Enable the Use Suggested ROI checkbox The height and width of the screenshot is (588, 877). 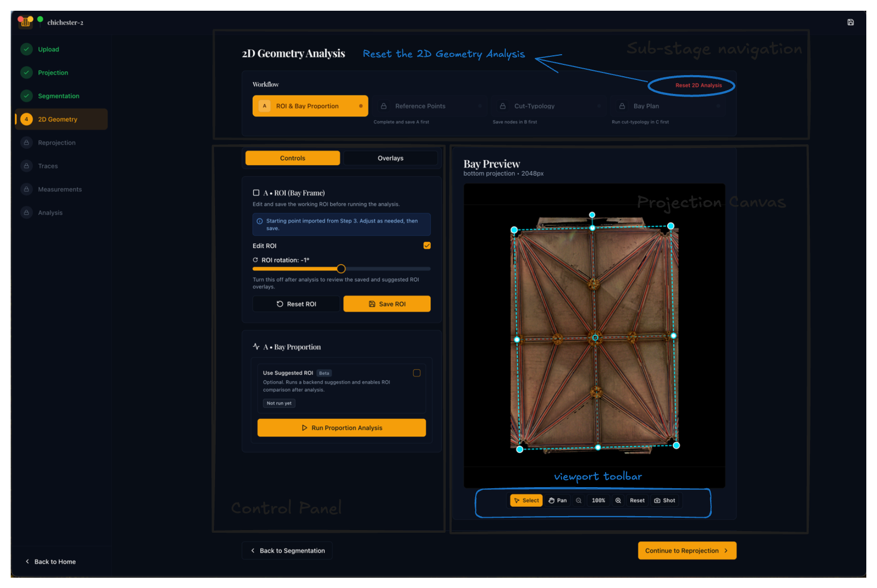pyautogui.click(x=417, y=373)
